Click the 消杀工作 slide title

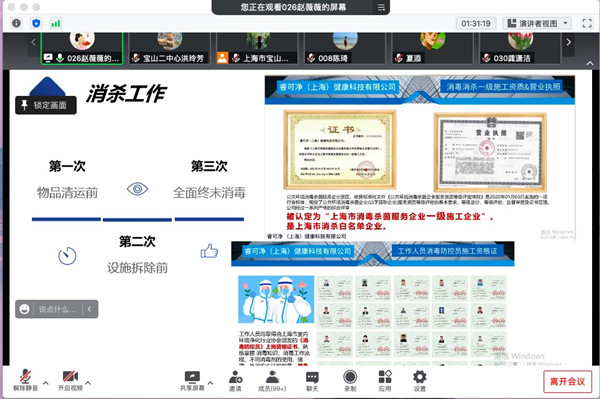click(x=126, y=93)
